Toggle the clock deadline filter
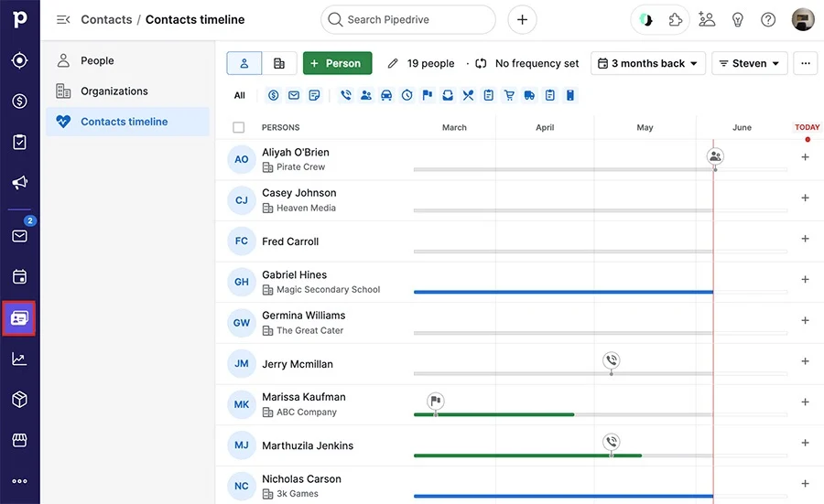This screenshot has width=824, height=504. click(x=407, y=95)
